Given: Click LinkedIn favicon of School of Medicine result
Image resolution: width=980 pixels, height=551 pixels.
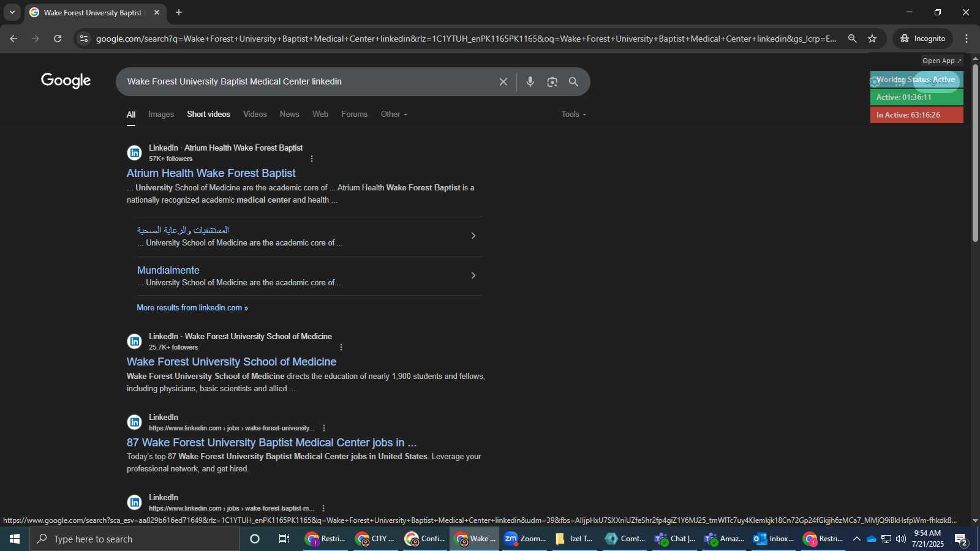Looking at the screenshot, I should pos(134,342).
